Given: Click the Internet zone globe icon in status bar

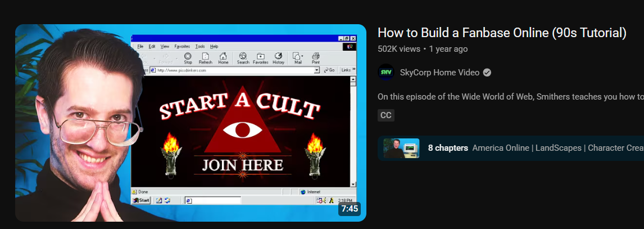Looking at the screenshot, I should (303, 192).
